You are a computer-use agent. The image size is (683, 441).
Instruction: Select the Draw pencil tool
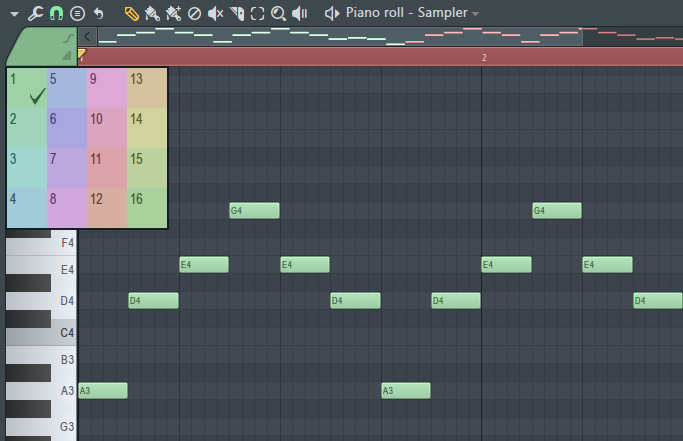pyautogui.click(x=132, y=13)
